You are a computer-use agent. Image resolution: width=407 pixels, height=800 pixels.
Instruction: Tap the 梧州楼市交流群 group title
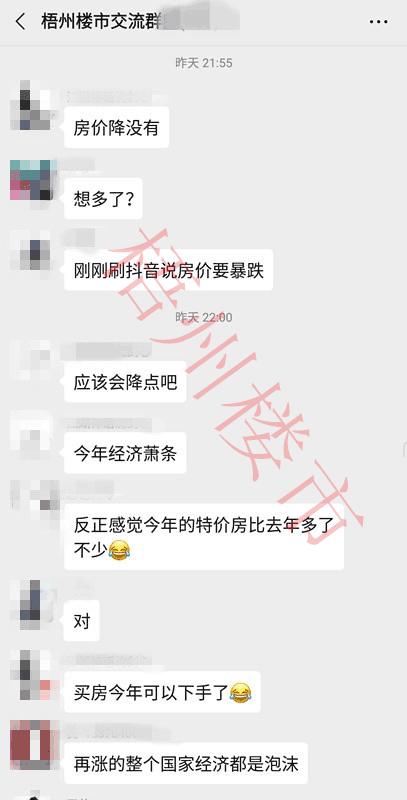click(101, 22)
